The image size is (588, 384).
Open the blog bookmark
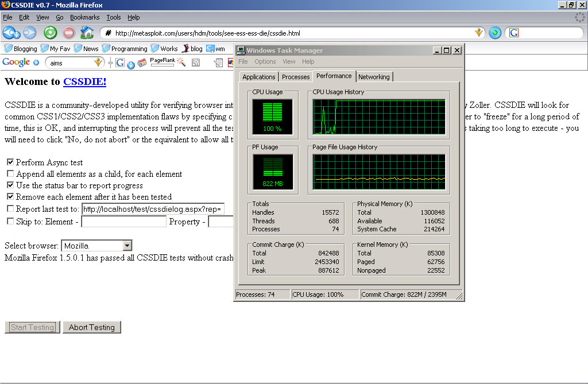pyautogui.click(x=192, y=49)
